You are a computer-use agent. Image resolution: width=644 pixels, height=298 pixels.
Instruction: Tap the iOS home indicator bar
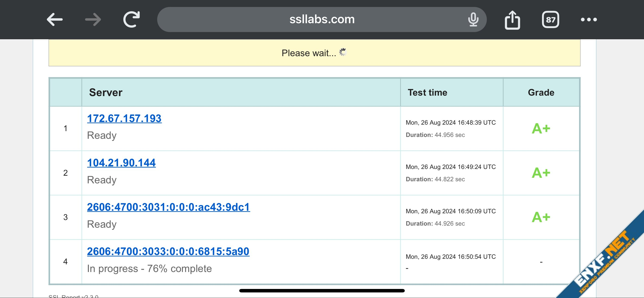322,291
